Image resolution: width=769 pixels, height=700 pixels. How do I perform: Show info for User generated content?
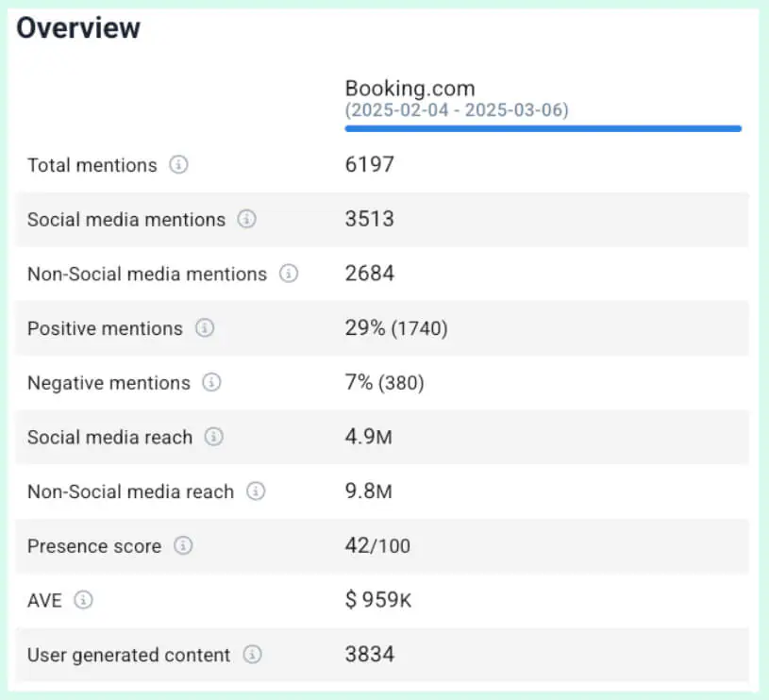point(252,655)
